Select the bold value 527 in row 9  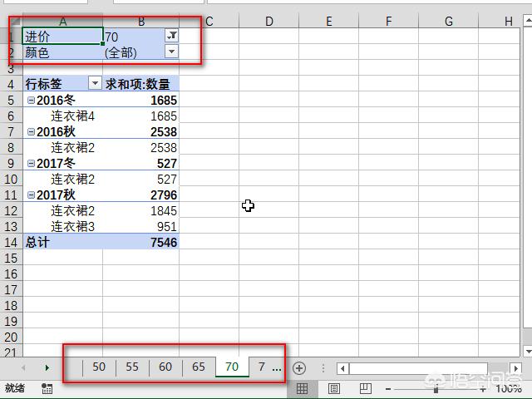140,163
